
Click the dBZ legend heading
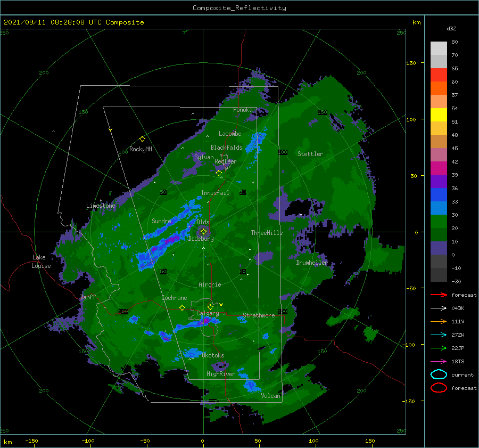(451, 28)
